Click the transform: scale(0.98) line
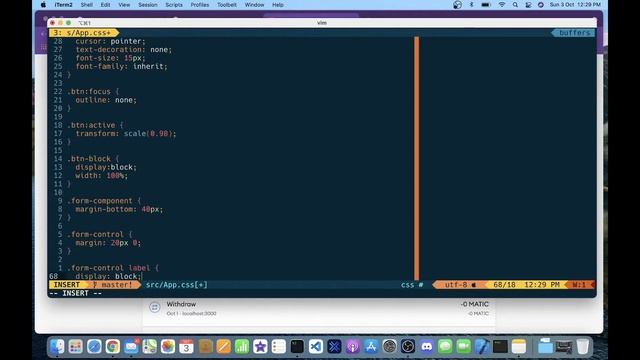The width and height of the screenshot is (640, 360). point(126,133)
